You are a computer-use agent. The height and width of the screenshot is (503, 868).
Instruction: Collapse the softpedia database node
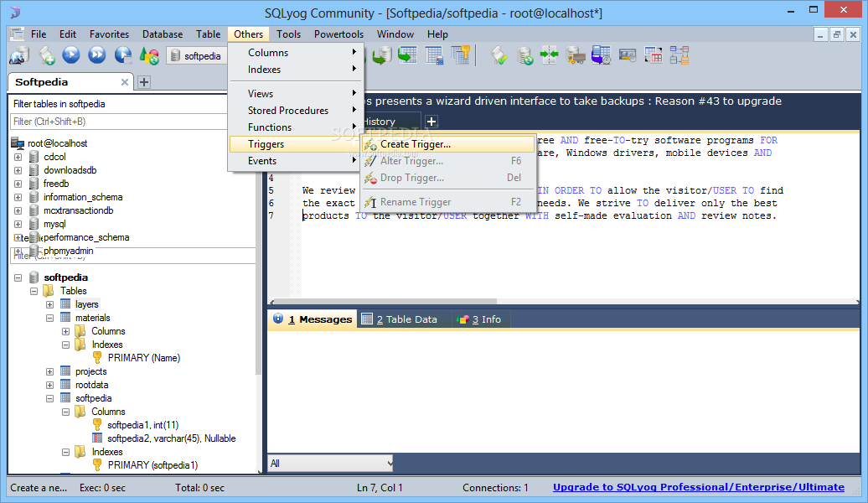(18, 277)
